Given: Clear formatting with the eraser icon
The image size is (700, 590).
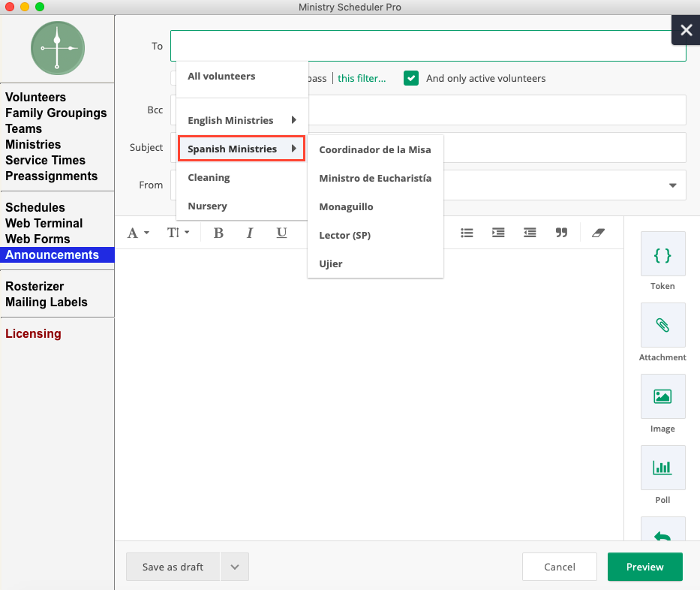Looking at the screenshot, I should point(598,233).
